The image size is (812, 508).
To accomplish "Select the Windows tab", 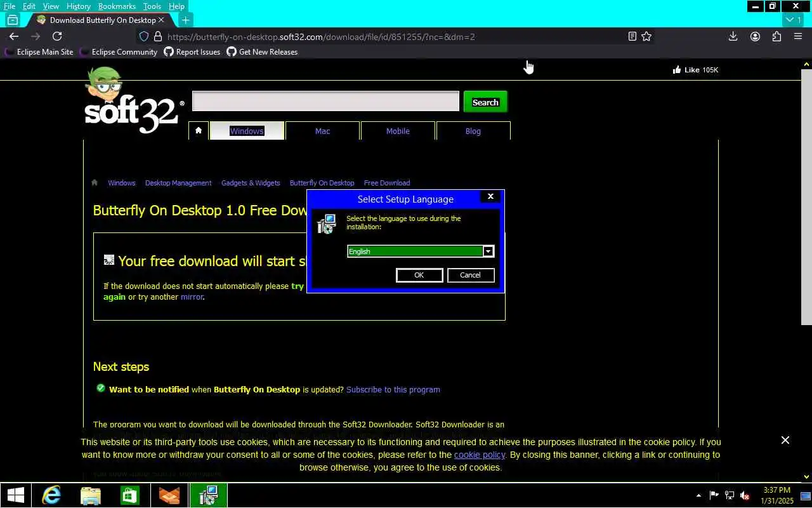I will click(247, 131).
